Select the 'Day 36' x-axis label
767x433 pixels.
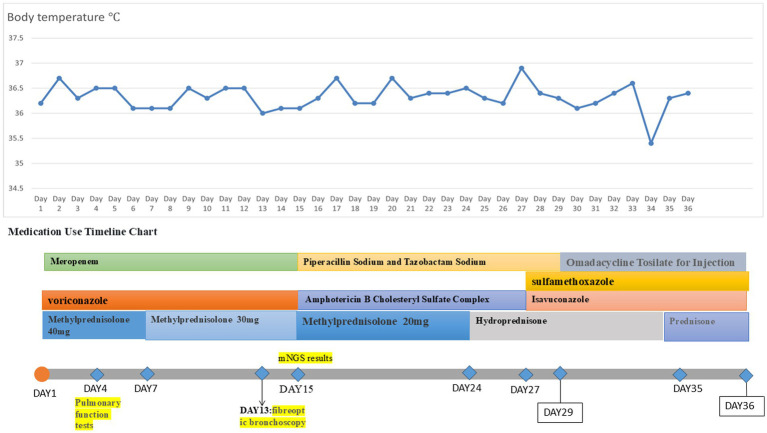click(688, 204)
